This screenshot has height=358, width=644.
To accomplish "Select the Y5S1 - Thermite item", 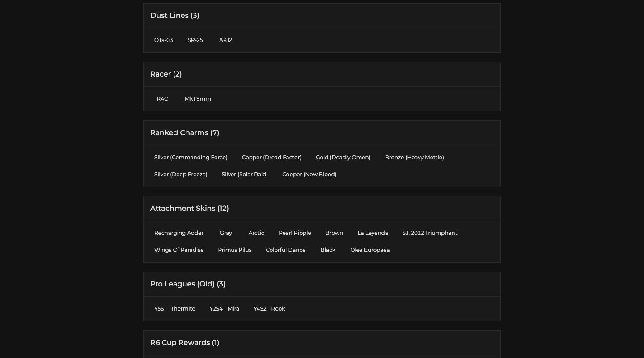I will (174, 309).
